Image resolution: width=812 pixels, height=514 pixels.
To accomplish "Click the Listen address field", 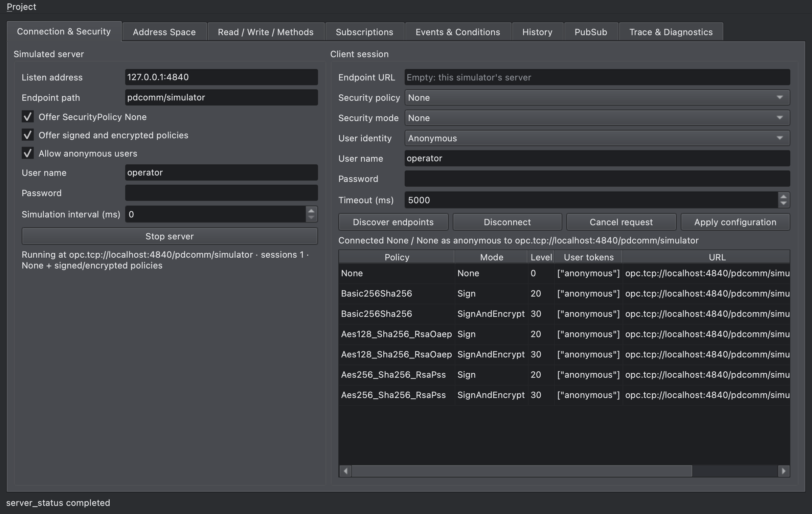I will point(221,77).
